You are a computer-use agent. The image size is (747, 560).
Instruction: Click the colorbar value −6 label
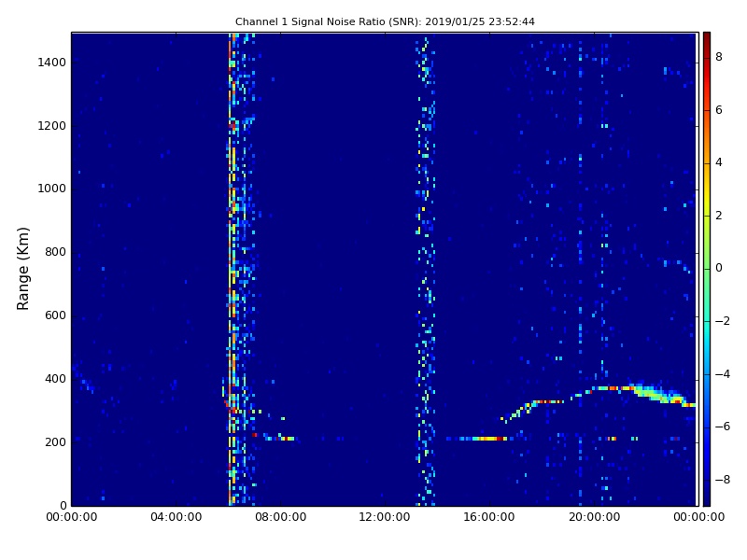(x=723, y=427)
